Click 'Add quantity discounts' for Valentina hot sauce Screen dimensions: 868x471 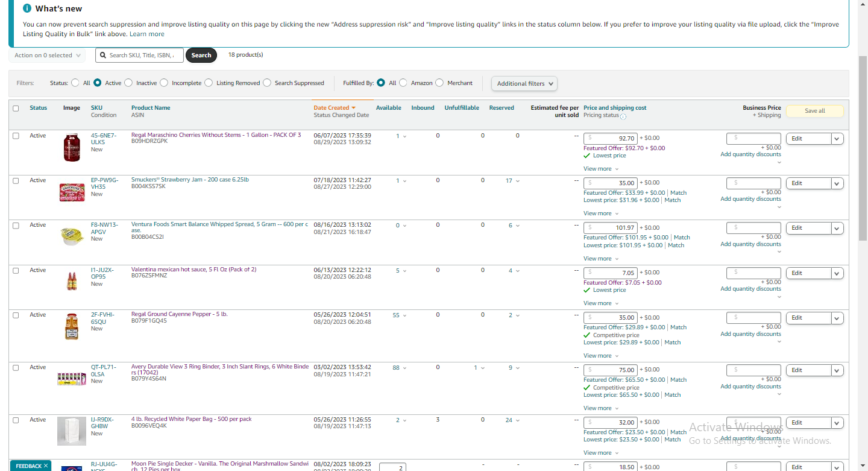tap(750, 289)
